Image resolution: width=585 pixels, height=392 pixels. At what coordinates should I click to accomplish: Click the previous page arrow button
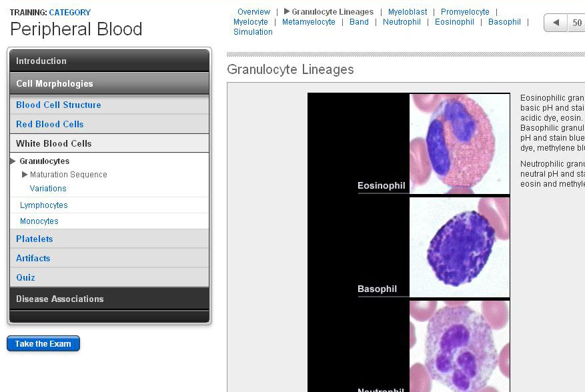point(555,23)
